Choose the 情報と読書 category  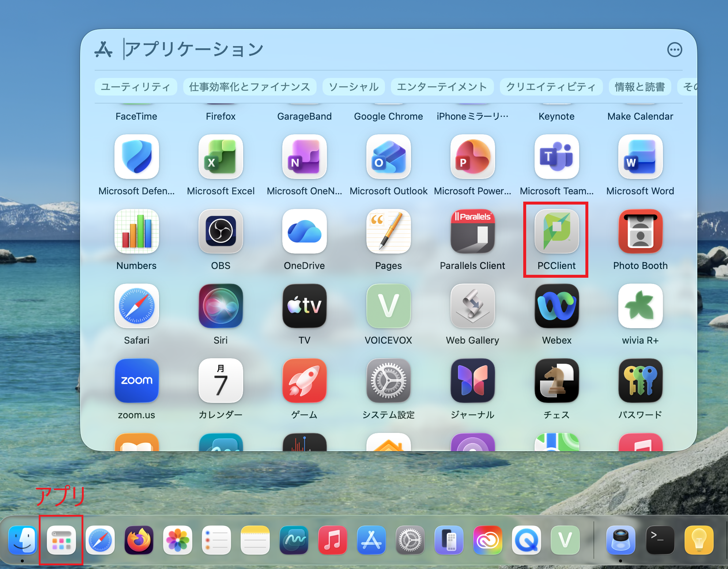coord(640,87)
